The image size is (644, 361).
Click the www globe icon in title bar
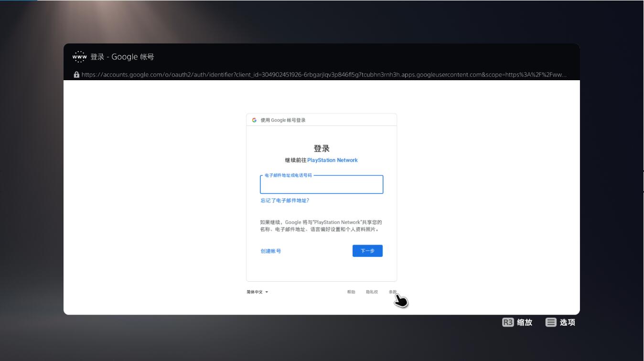79,57
